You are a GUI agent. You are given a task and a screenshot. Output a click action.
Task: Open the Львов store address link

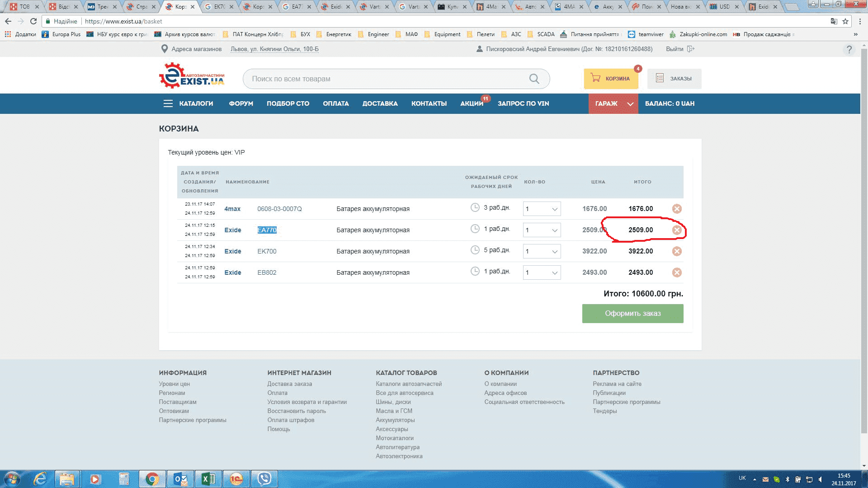click(x=274, y=49)
